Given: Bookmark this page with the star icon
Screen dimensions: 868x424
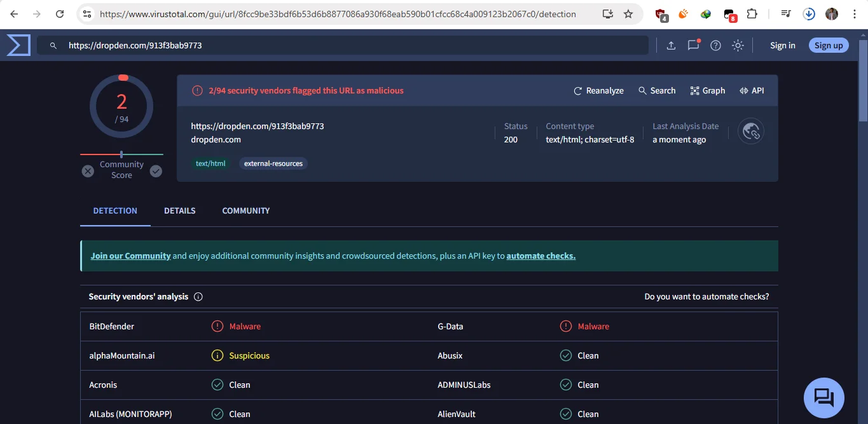Looking at the screenshot, I should pos(628,14).
